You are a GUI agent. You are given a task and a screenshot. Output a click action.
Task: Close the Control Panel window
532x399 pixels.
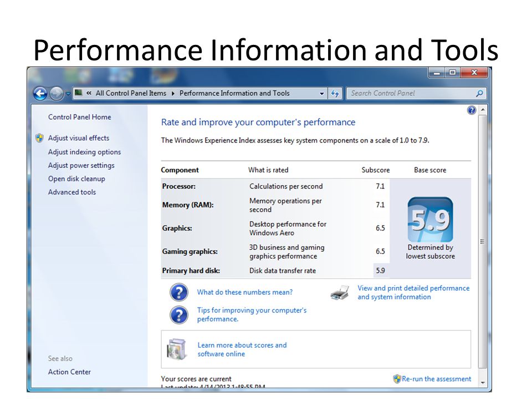(474, 73)
